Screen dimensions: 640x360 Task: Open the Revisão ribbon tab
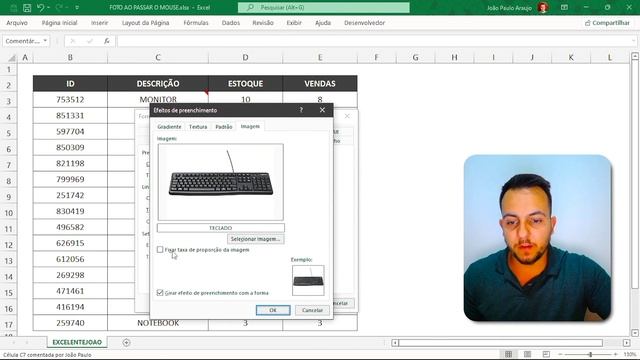tap(263, 23)
